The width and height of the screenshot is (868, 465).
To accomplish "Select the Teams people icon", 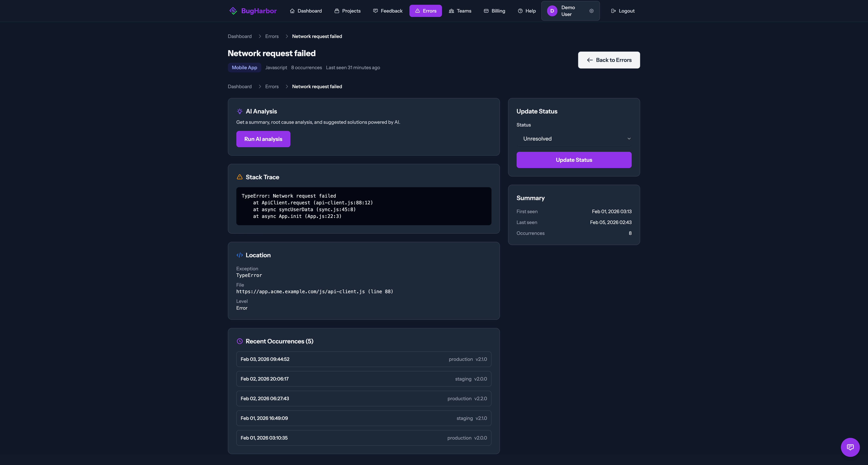I will click(x=451, y=11).
